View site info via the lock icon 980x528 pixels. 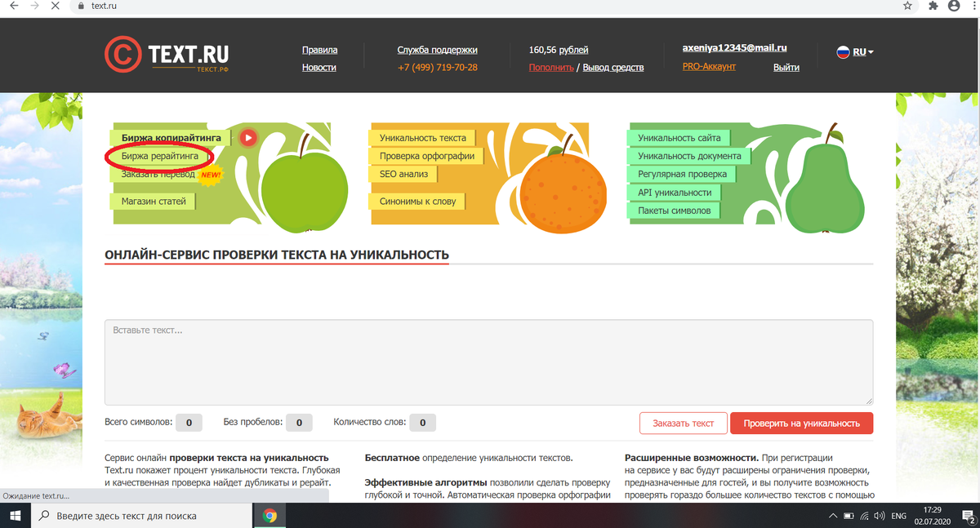[79, 5]
